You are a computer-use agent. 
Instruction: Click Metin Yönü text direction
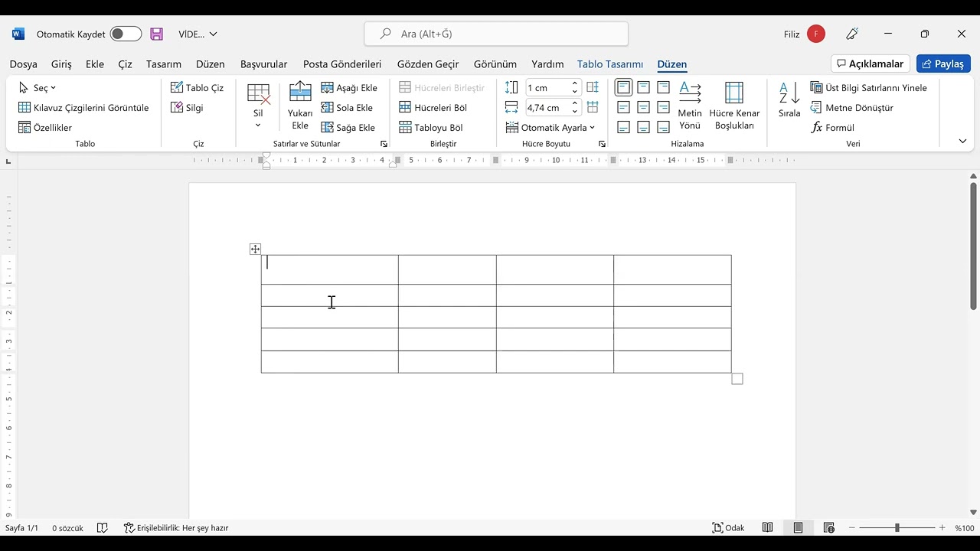point(690,106)
